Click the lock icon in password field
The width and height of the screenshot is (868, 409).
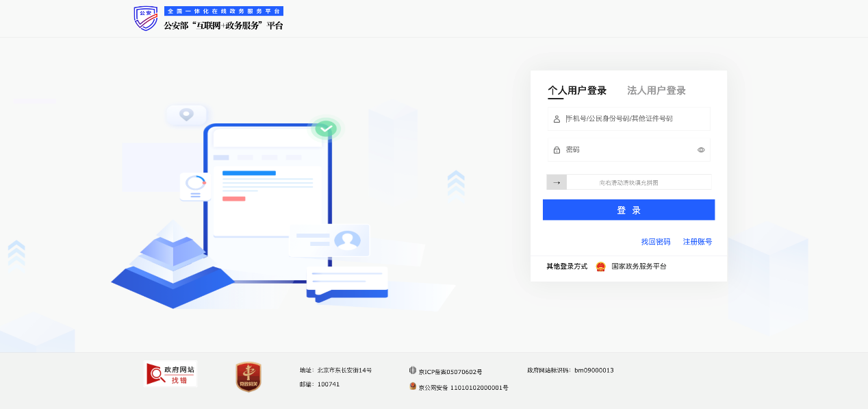click(557, 150)
